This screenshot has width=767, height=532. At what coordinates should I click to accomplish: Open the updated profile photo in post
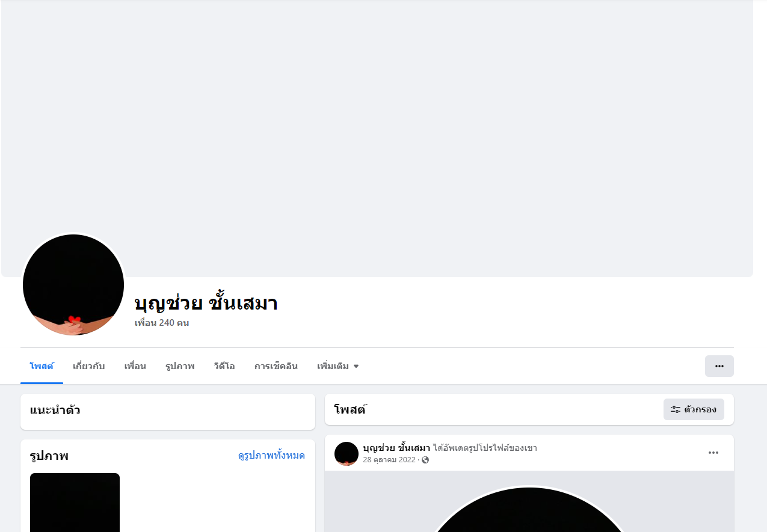529,510
